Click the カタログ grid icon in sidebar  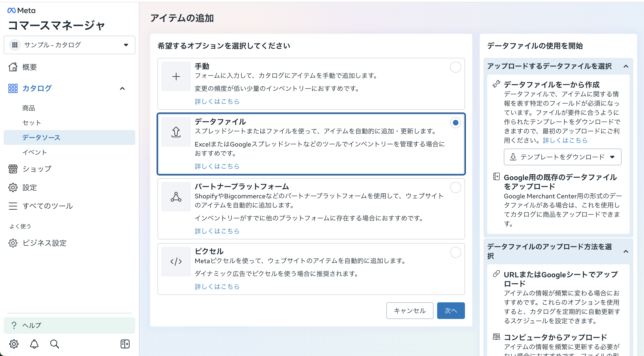click(13, 88)
